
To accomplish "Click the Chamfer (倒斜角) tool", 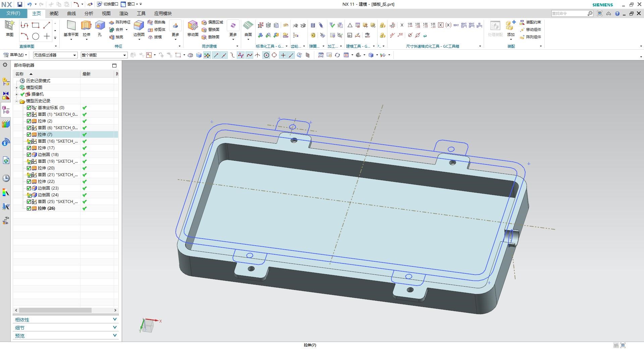I will pyautogui.click(x=156, y=22).
